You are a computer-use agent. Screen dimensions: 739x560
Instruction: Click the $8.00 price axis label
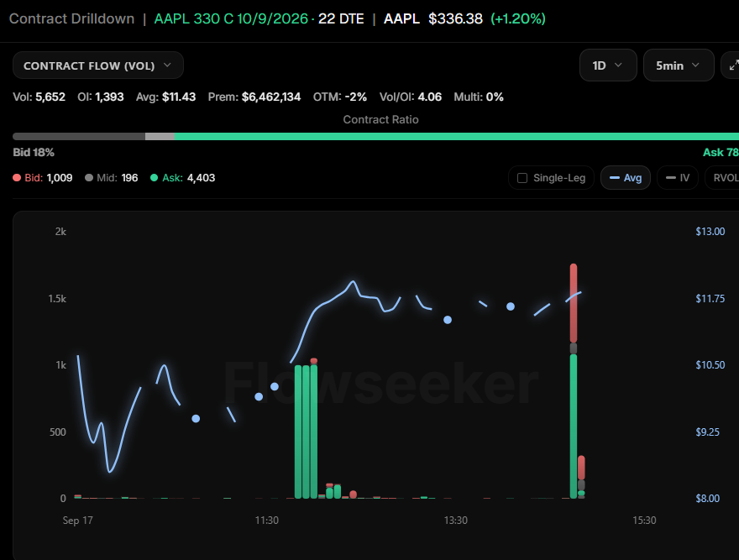click(x=707, y=498)
